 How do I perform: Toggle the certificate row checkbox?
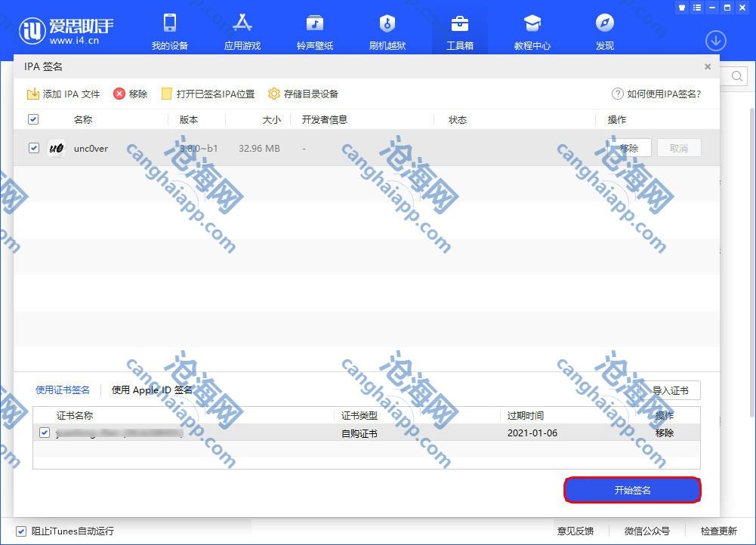click(45, 433)
